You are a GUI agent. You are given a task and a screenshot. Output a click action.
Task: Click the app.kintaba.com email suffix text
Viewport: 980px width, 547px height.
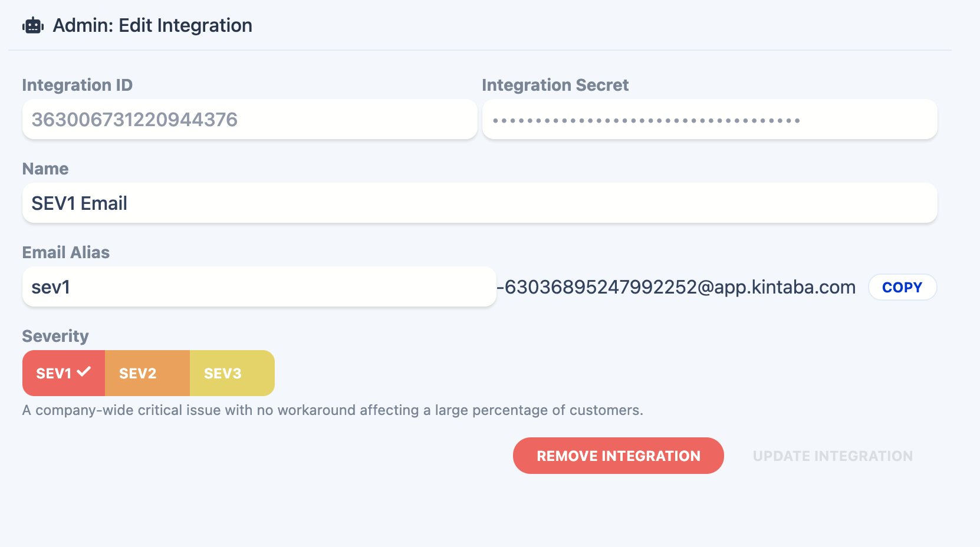click(x=677, y=287)
